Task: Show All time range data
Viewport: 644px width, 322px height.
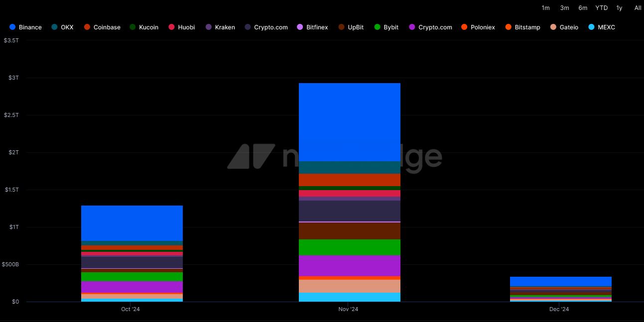Action: pyautogui.click(x=638, y=8)
